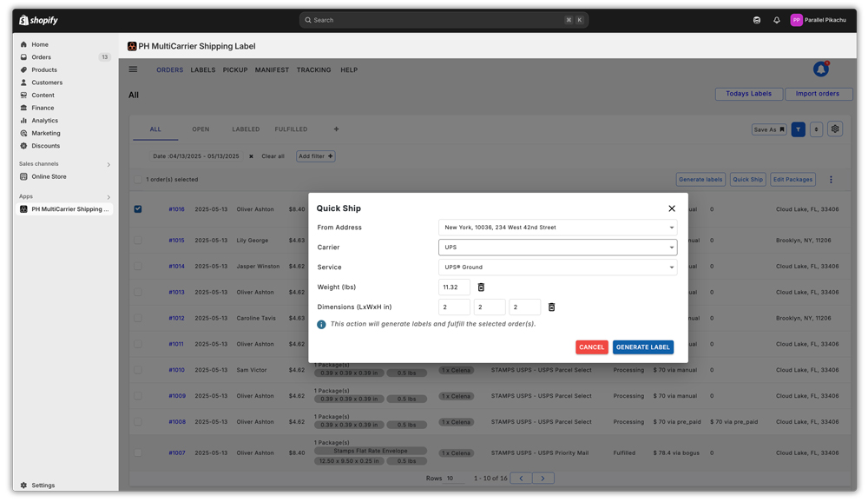Open the TRACKING menu item

pyautogui.click(x=314, y=69)
